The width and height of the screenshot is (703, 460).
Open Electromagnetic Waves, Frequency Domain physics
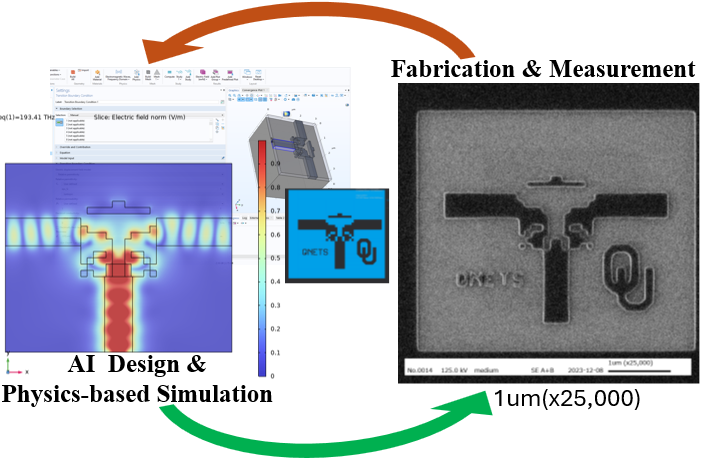pos(118,75)
